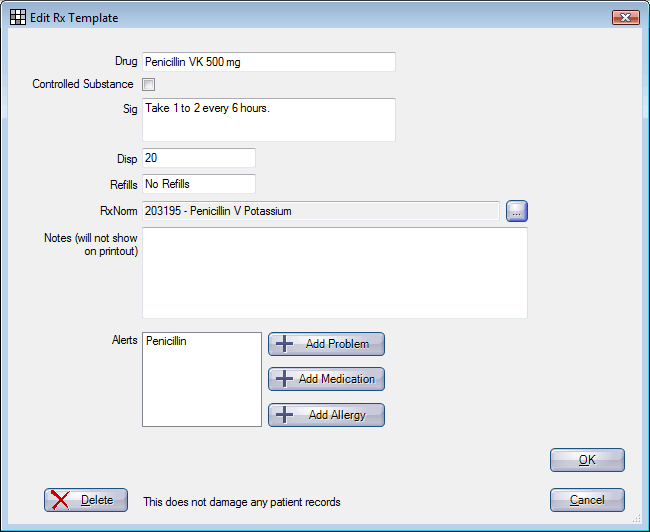Select the Refills text field

(199, 184)
